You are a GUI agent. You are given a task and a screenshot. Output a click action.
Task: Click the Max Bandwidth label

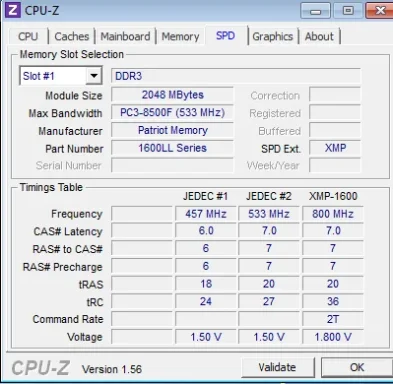(x=65, y=113)
